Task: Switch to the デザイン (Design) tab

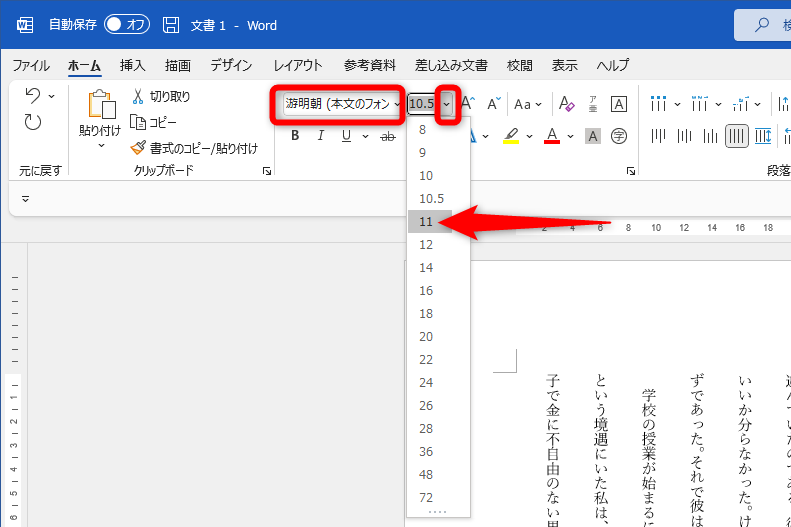Action: [231, 66]
